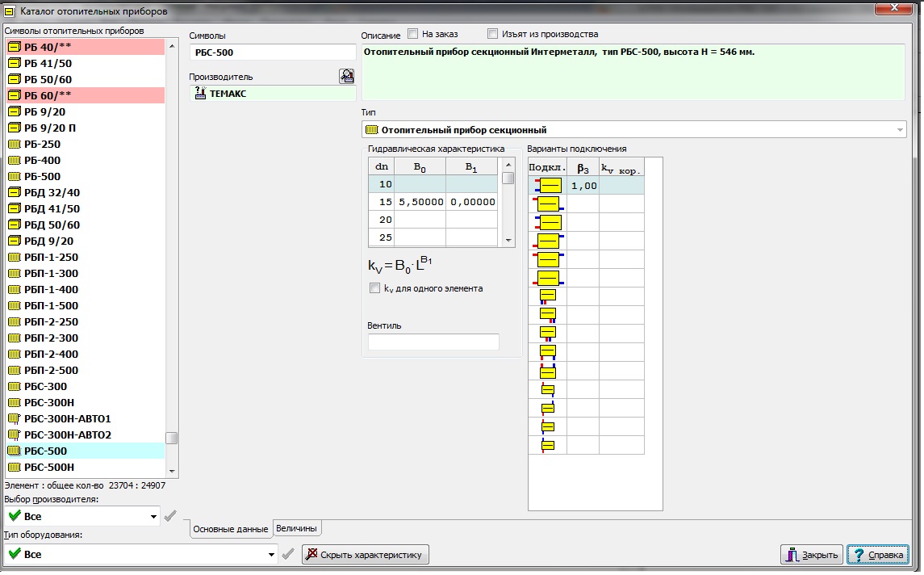Switch to the 'Основные данные' tab

click(x=230, y=529)
